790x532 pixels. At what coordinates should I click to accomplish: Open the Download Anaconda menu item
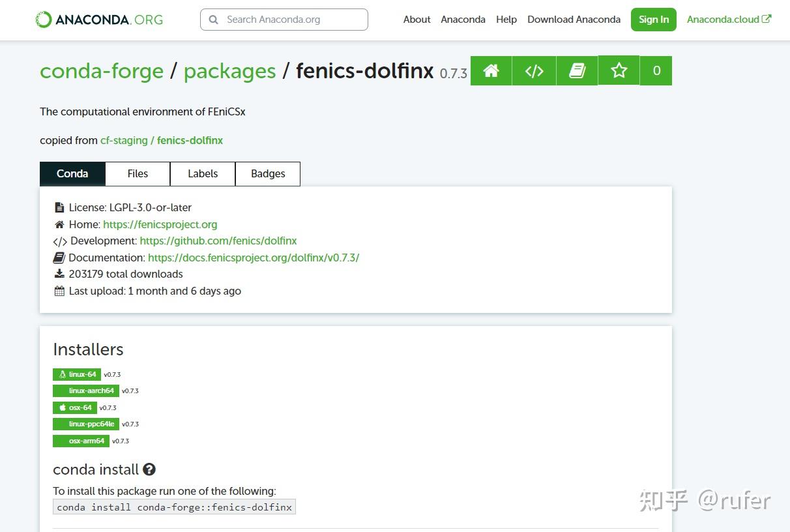[x=574, y=20]
